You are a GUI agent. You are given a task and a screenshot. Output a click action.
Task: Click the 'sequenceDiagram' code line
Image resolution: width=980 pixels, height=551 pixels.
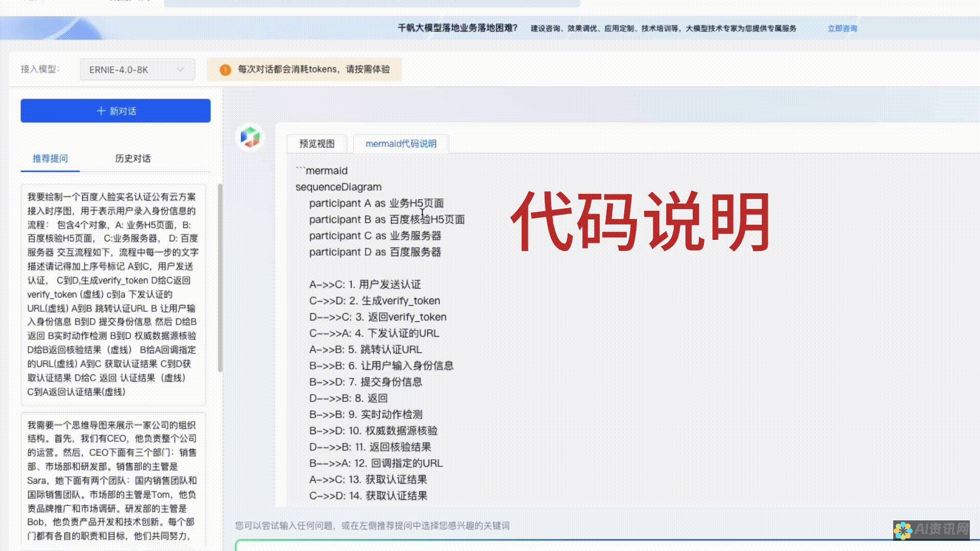(338, 187)
